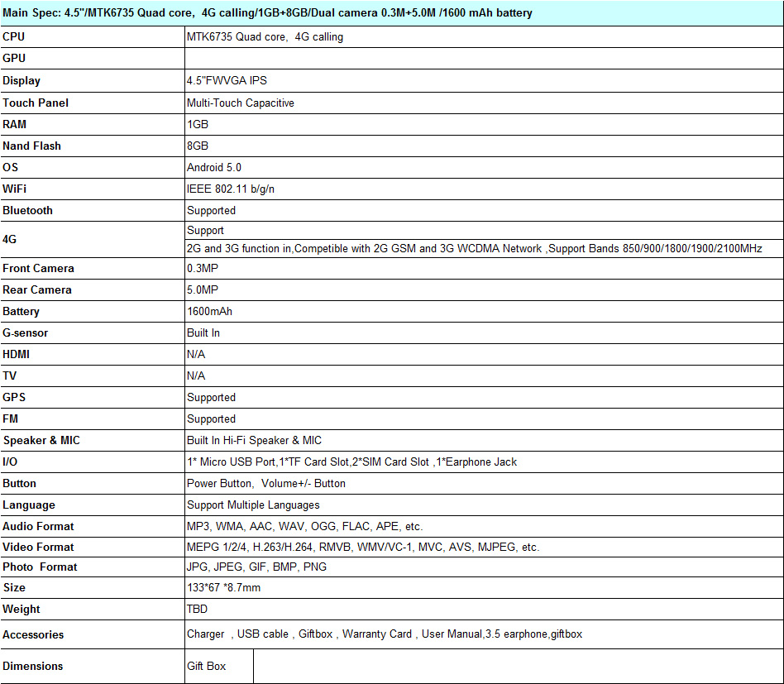784x684 pixels.
Task: Click the Display label cell
Action: (93, 80)
